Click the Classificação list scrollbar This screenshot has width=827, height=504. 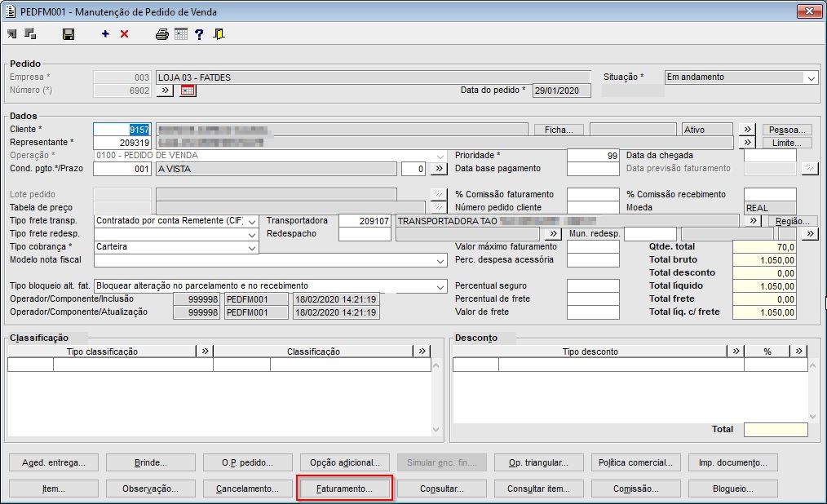click(436, 397)
